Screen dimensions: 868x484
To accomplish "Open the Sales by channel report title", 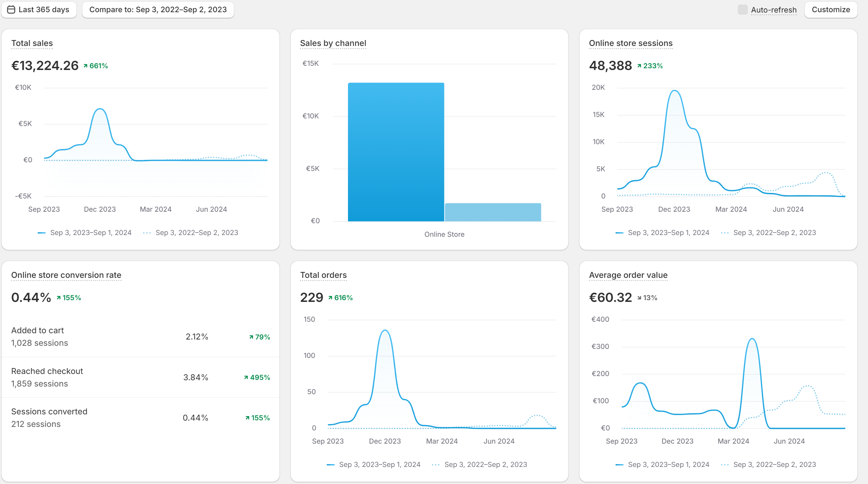I will [333, 43].
